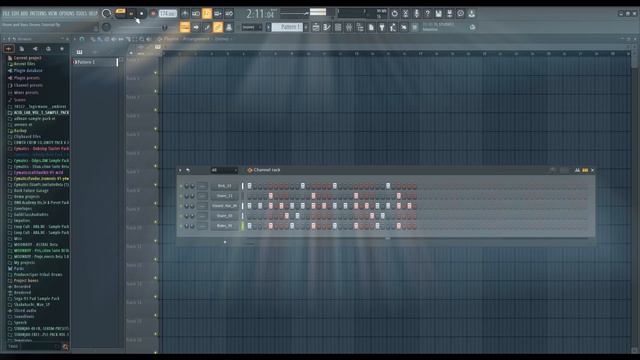This screenshot has width=640, height=360.
Task: Open the channel rack All filter dropdown
Action: click(224, 170)
